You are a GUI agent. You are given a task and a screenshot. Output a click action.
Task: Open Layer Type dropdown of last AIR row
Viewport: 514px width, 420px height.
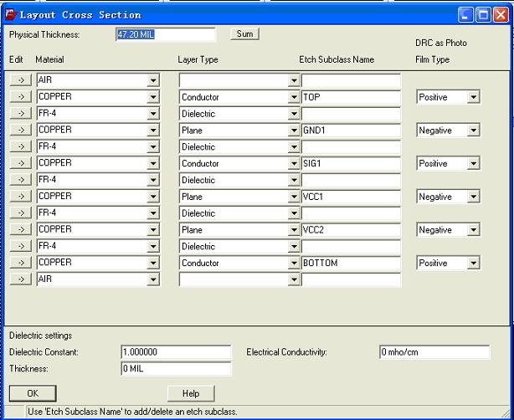(294, 279)
